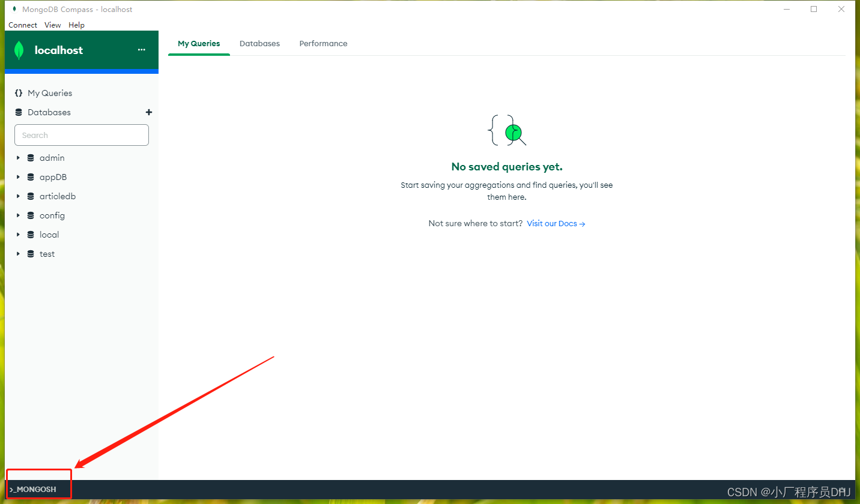Click the MongoDB Compass title bar icon
860x504 pixels.
(x=14, y=9)
